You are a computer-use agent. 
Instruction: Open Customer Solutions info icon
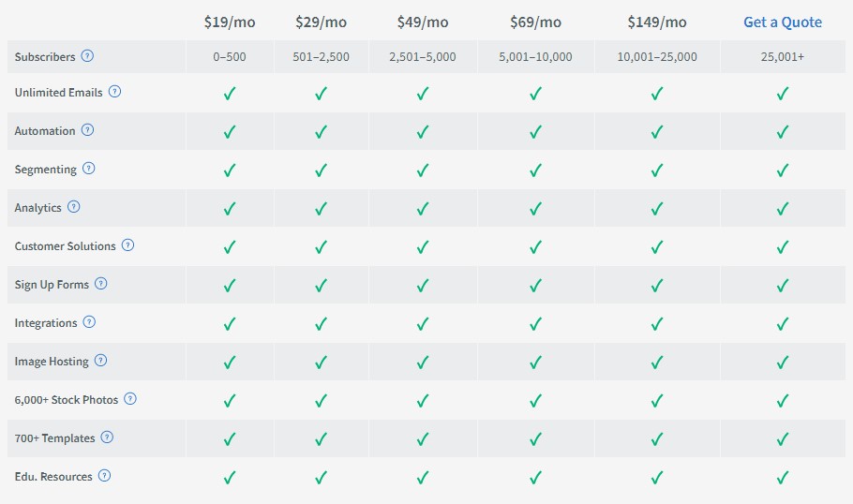pyautogui.click(x=127, y=245)
